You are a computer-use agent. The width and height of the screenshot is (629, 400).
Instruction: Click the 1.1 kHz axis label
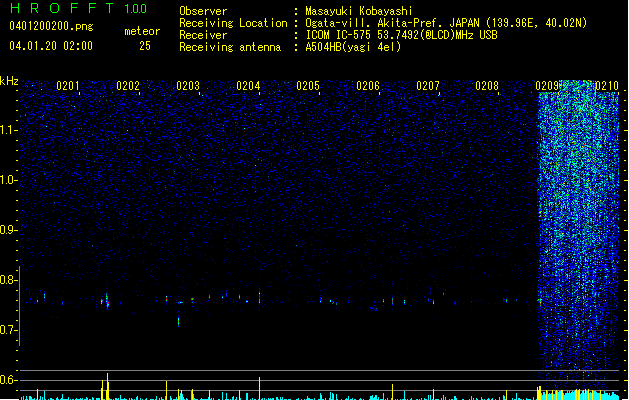point(8,130)
